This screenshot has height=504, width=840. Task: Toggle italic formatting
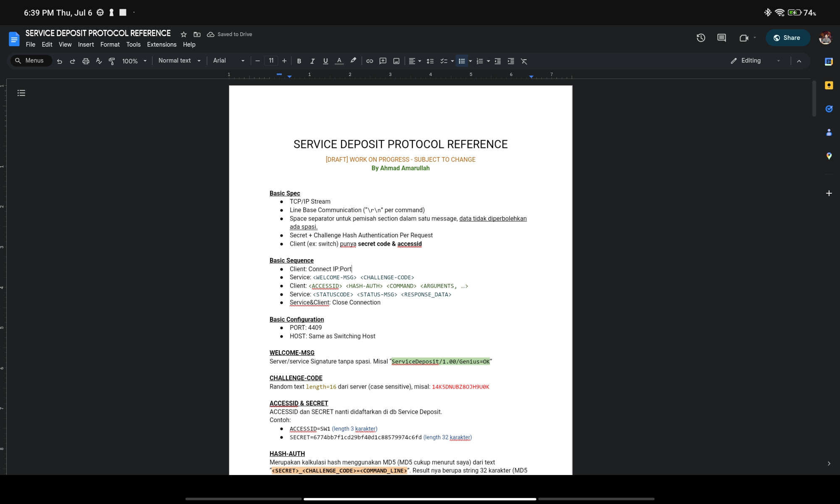pyautogui.click(x=312, y=61)
